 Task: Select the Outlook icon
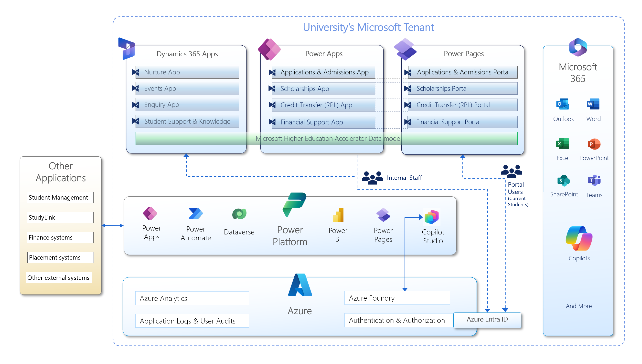coord(562,104)
